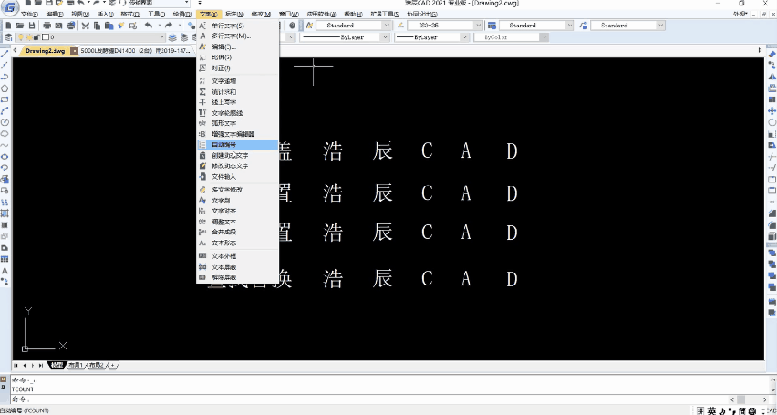This screenshot has height=415, width=777.
Task: Click the document tabs scroll-left arrow
Action: coord(15,51)
